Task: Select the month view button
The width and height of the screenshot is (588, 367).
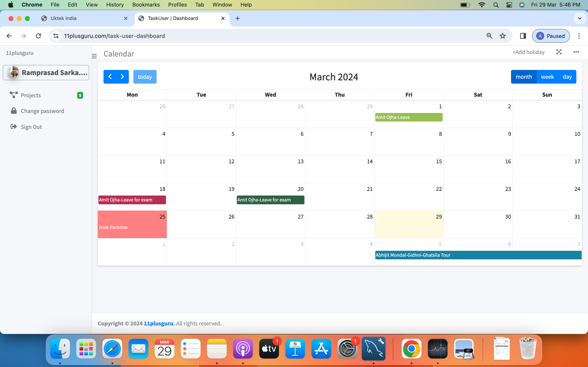Action: (524, 77)
